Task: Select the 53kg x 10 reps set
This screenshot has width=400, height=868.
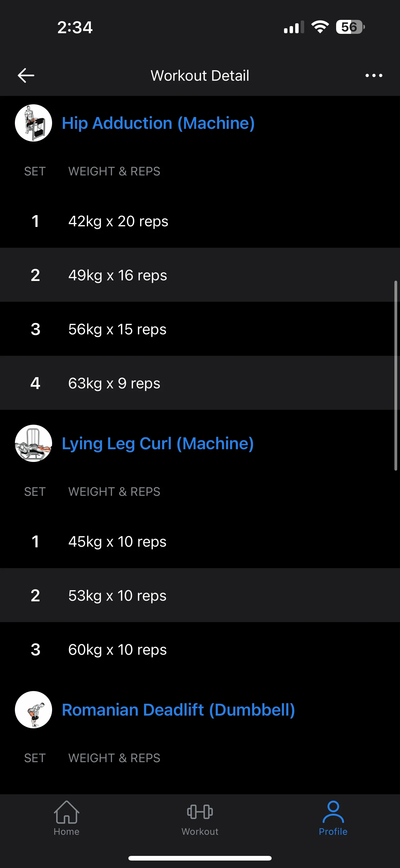Action: (117, 595)
